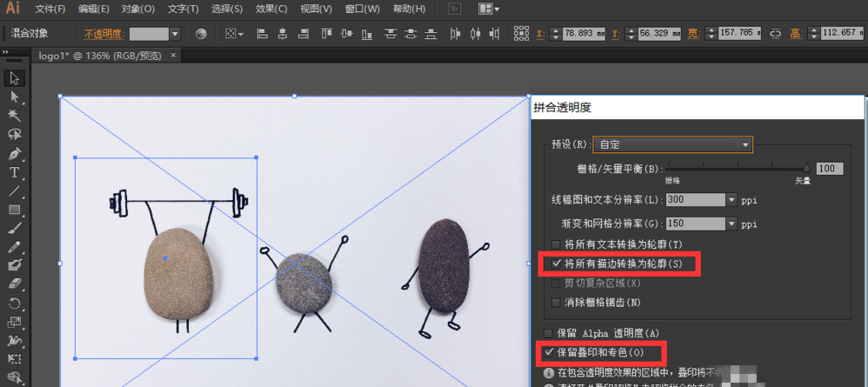Click the 栅格/矢量平衡 slider handle
This screenshot has width=868, height=387.
[806, 169]
